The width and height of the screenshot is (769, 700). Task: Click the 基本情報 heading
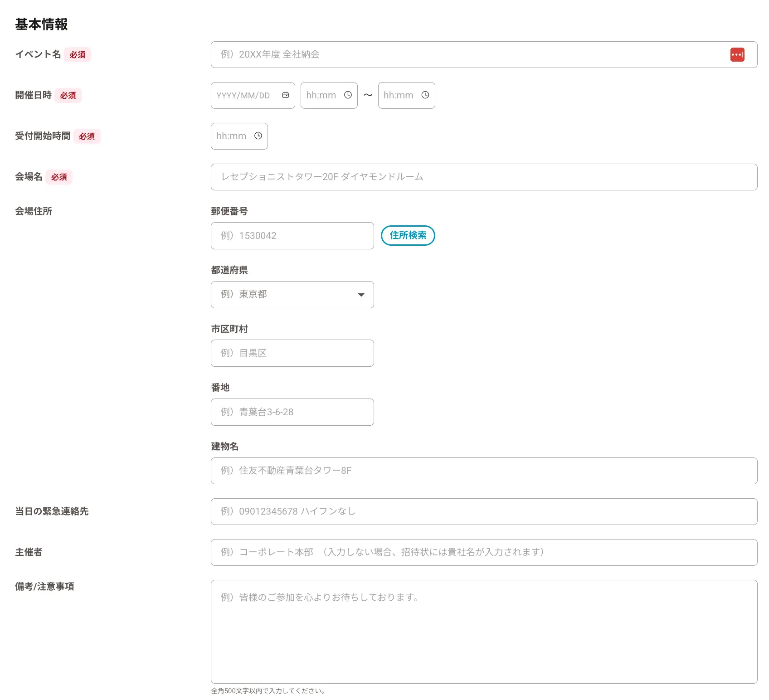(x=41, y=24)
